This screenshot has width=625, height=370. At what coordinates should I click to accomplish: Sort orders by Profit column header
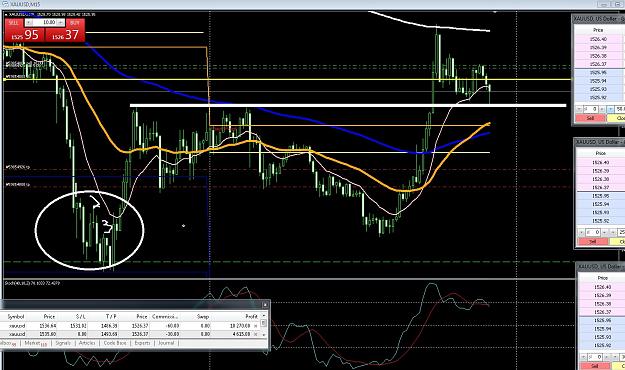251,317
